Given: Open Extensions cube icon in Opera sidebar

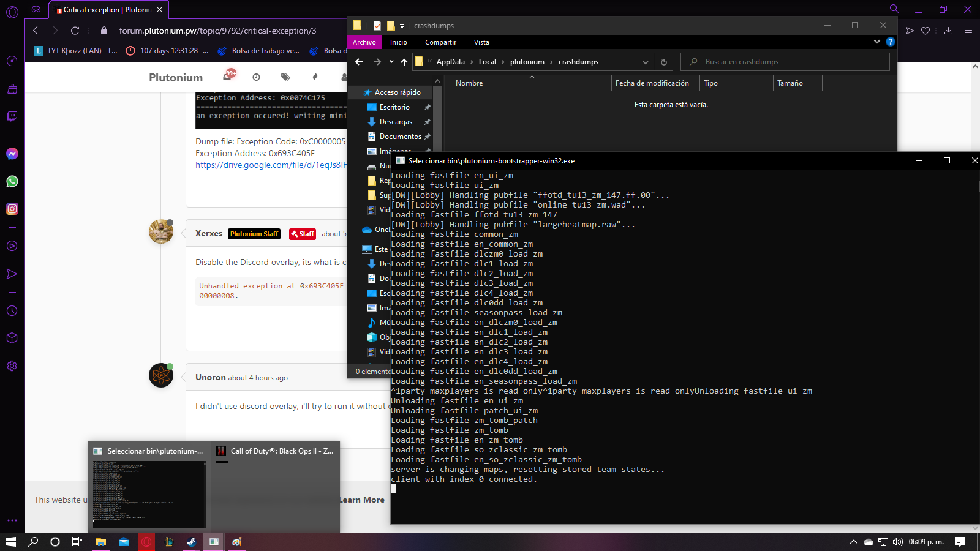Looking at the screenshot, I should tap(12, 339).
